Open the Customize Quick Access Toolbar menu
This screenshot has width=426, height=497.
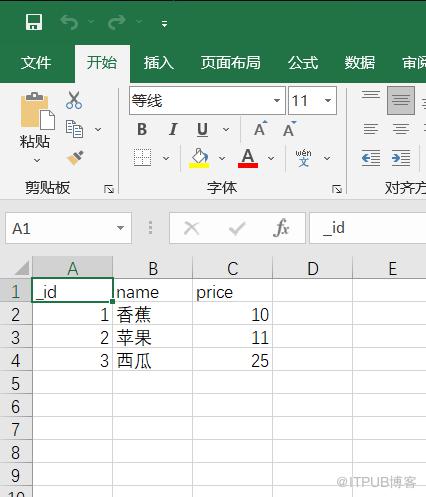[x=164, y=23]
